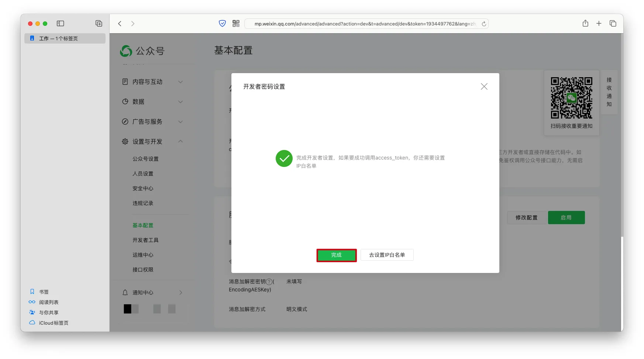Expand the 数据 menu section
This screenshot has width=644, height=359.
pyautogui.click(x=152, y=102)
